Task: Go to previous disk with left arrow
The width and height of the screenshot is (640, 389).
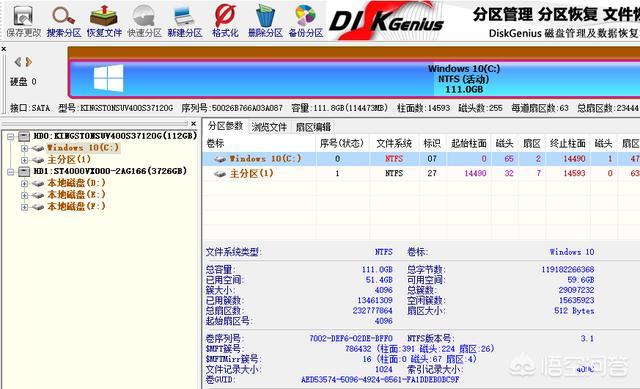Action: click(x=18, y=62)
